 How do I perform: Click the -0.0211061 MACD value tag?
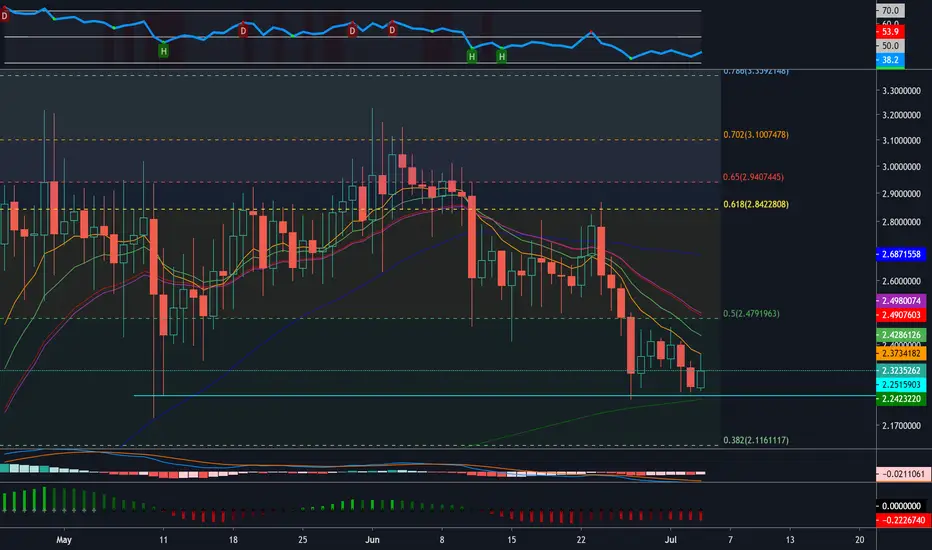pos(900,474)
